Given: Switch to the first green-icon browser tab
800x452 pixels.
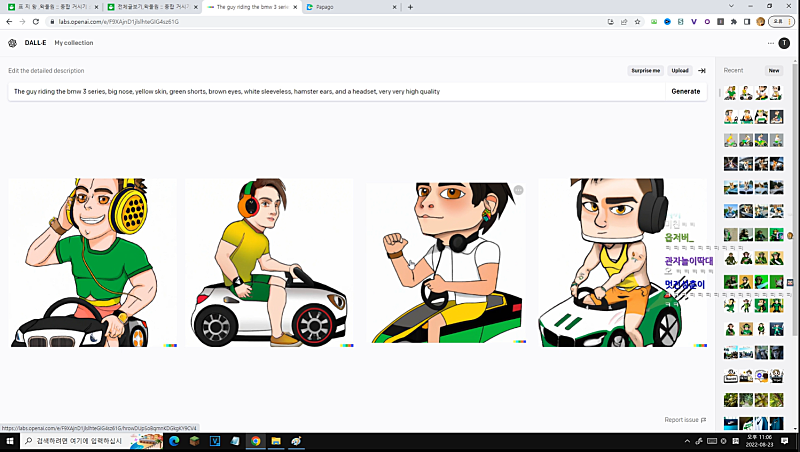Looking at the screenshot, I should pyautogui.click(x=53, y=7).
